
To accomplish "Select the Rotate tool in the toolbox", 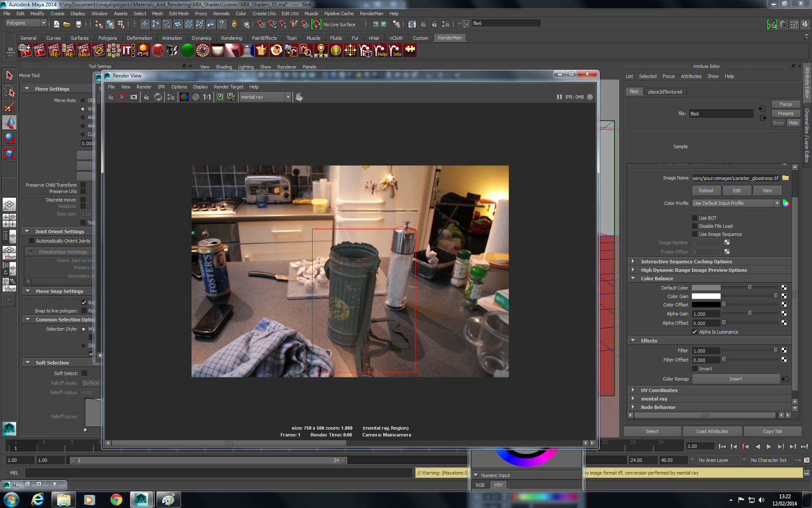I will 9,138.
